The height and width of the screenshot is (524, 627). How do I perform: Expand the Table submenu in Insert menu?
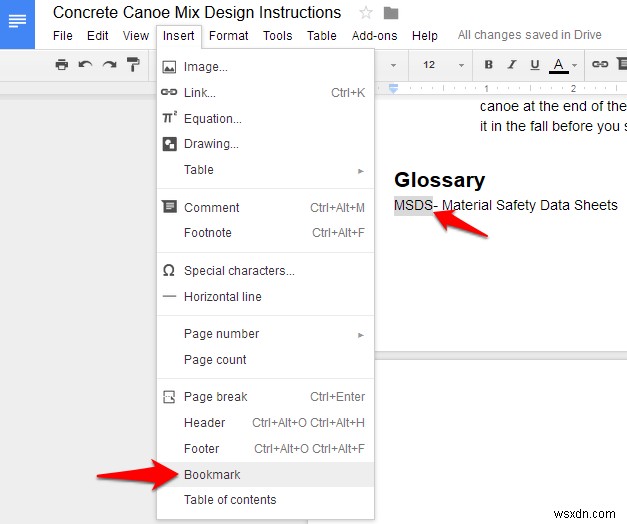click(x=266, y=170)
